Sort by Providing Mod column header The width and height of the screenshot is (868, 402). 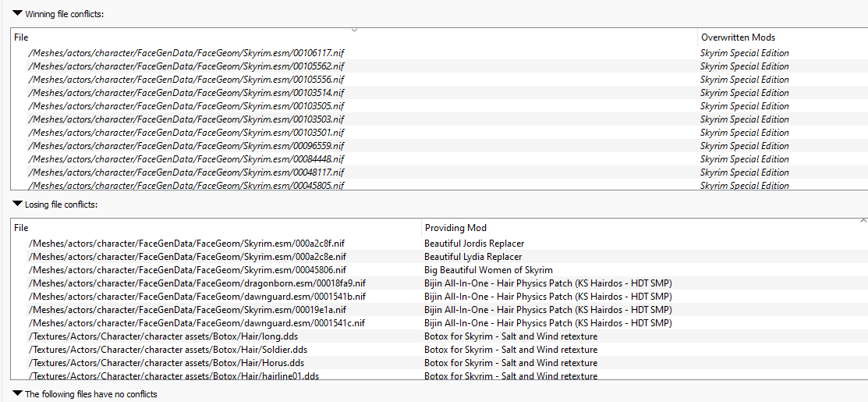click(644, 228)
